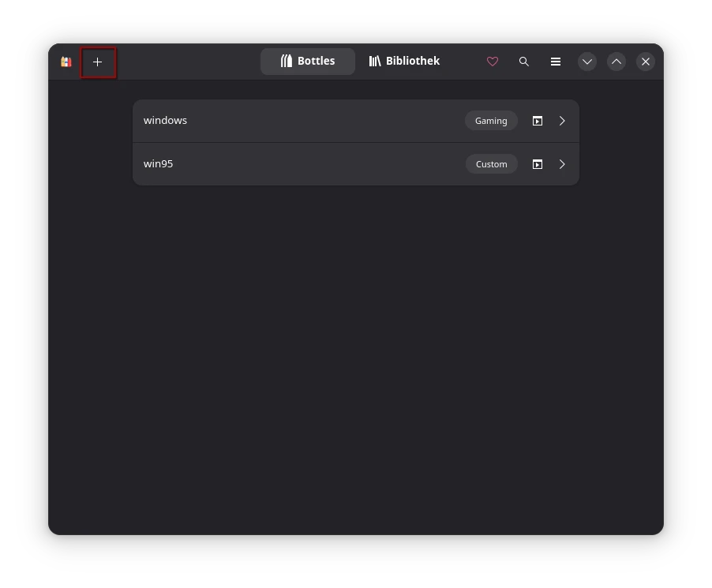The image size is (712, 588).
Task: Maximize the window with the up-chevron button
Action: 616,62
